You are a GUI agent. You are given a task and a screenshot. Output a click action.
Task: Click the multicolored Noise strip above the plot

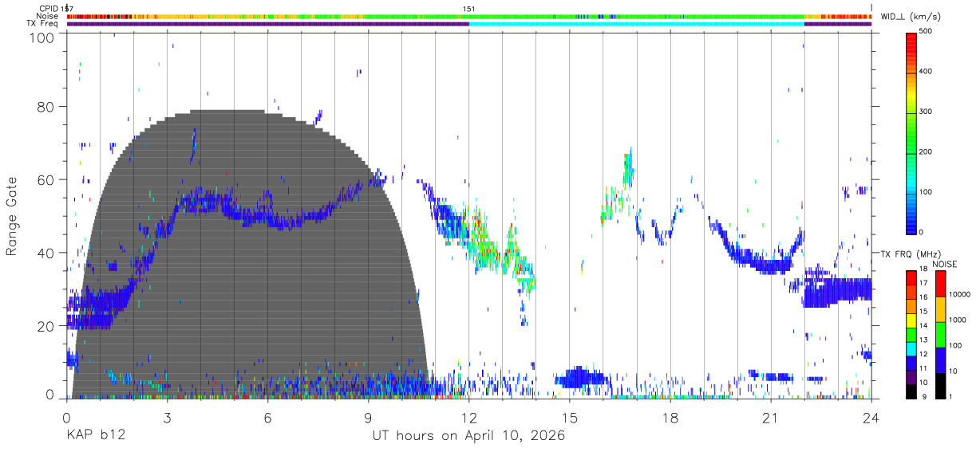coord(468,16)
